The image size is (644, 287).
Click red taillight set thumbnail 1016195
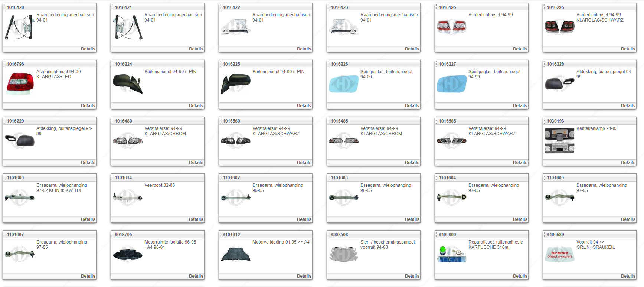tap(451, 27)
